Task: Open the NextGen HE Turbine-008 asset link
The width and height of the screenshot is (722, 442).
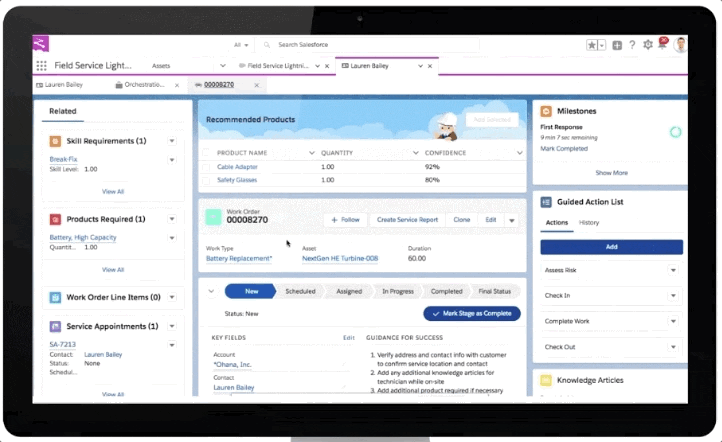Action: click(340, 258)
